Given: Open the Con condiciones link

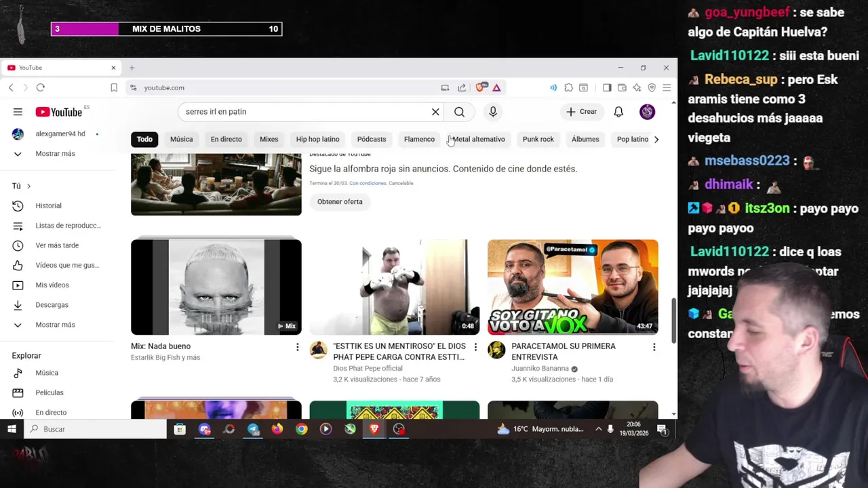Looking at the screenshot, I should (x=368, y=183).
